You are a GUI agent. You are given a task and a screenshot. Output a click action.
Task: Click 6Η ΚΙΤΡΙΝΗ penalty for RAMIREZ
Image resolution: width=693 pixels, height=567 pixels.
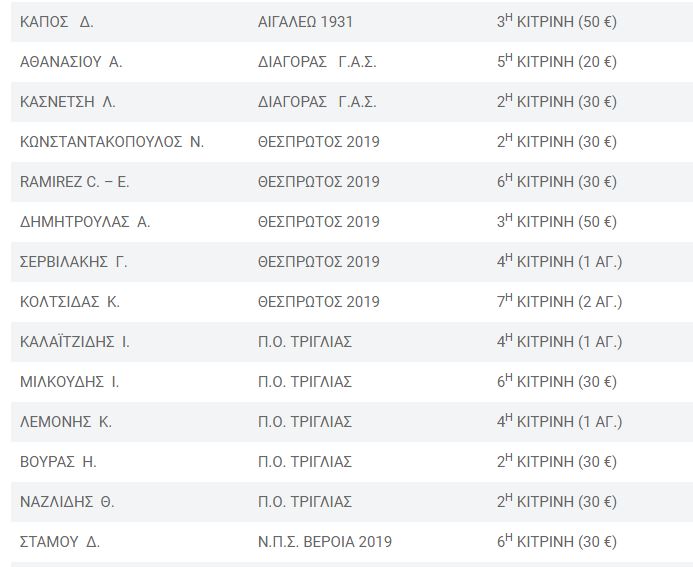click(557, 181)
